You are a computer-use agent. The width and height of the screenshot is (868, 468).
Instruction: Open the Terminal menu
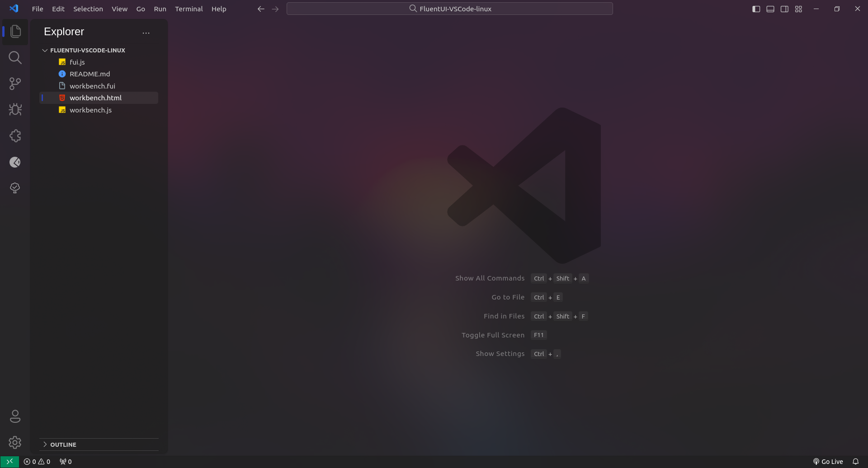(189, 9)
